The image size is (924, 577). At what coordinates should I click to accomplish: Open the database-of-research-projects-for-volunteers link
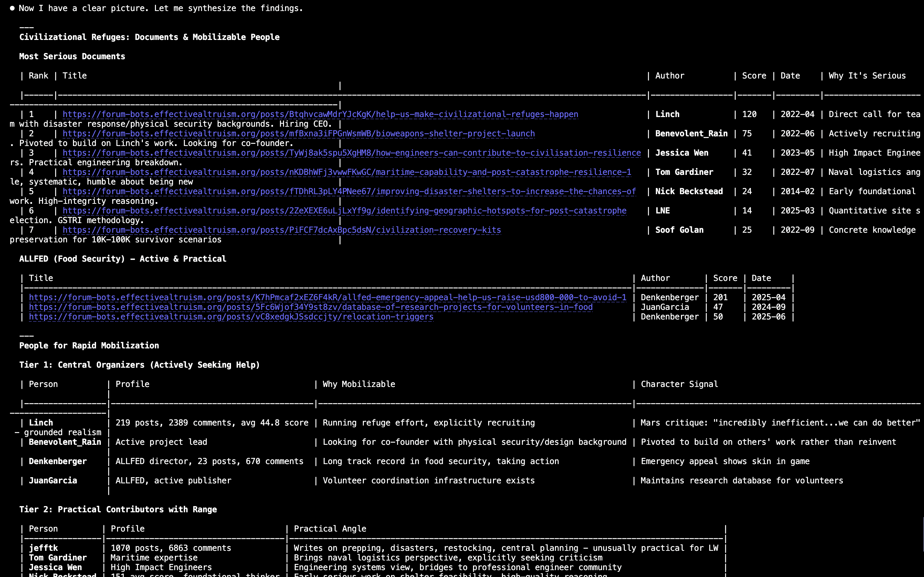click(311, 307)
